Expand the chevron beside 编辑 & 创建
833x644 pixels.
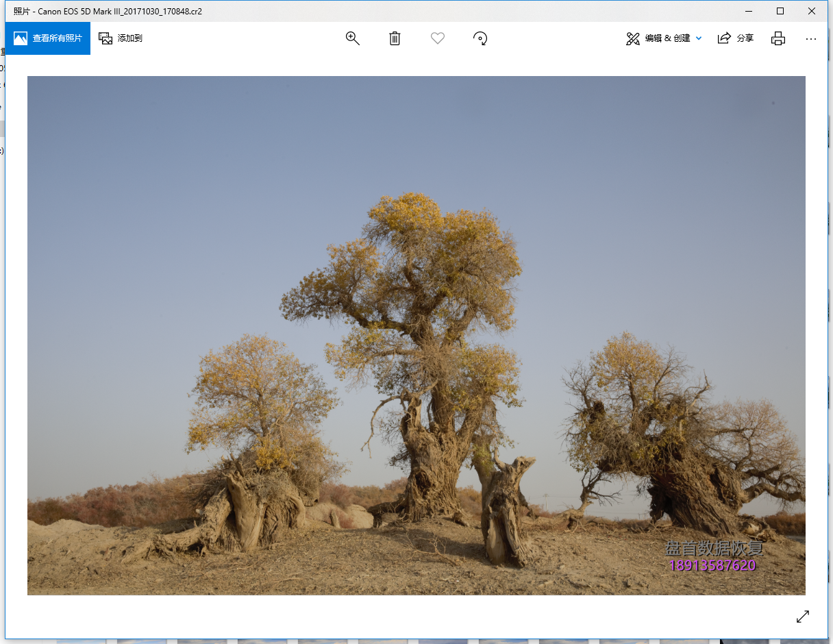point(699,38)
